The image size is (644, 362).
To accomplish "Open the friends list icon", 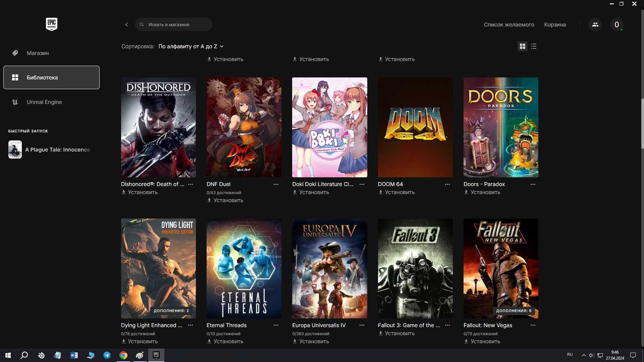I will point(595,24).
